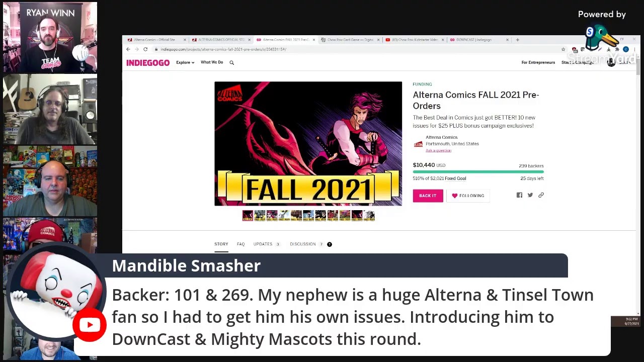Click the INDIEGOGO logo

148,63
